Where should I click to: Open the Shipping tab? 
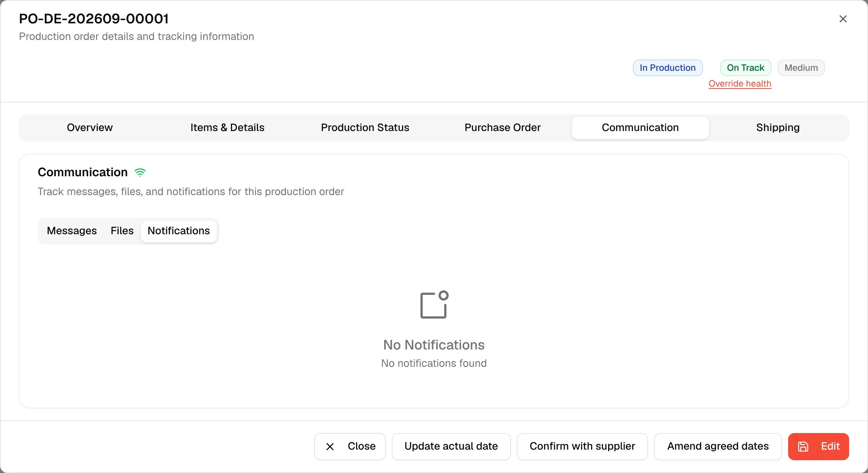point(778,128)
